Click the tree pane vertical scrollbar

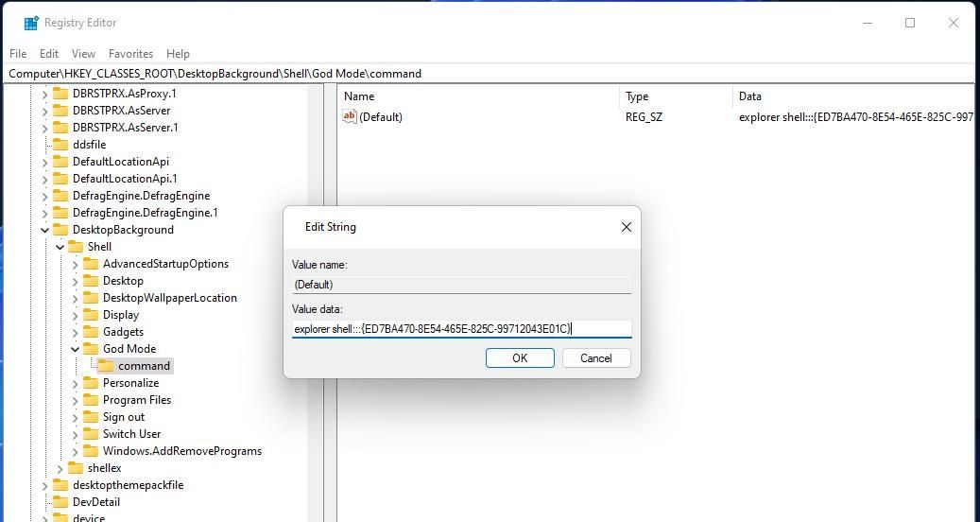point(316,304)
